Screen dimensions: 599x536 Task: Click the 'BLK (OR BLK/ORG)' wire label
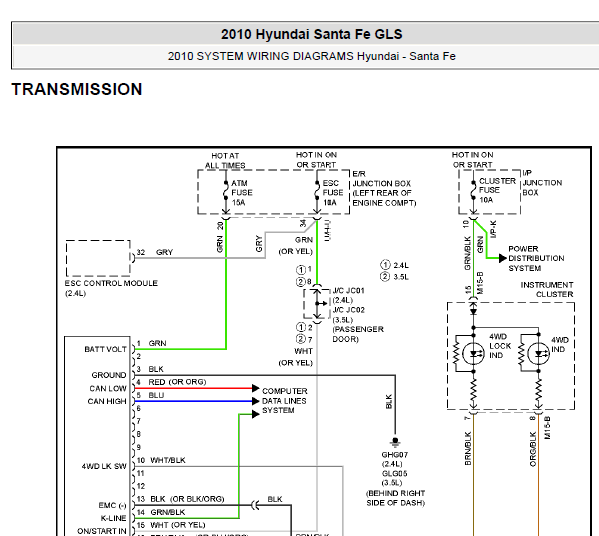[x=187, y=499]
